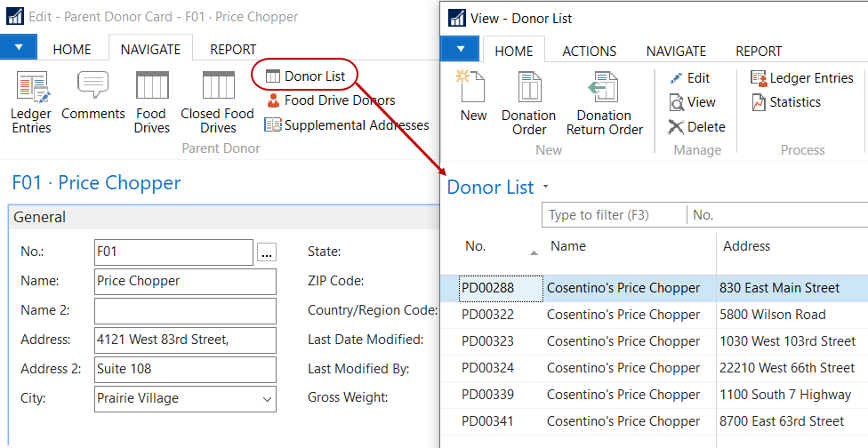This screenshot has width=868, height=448.
Task: Switch to ACTIONS tab in Donor List
Action: [x=589, y=51]
